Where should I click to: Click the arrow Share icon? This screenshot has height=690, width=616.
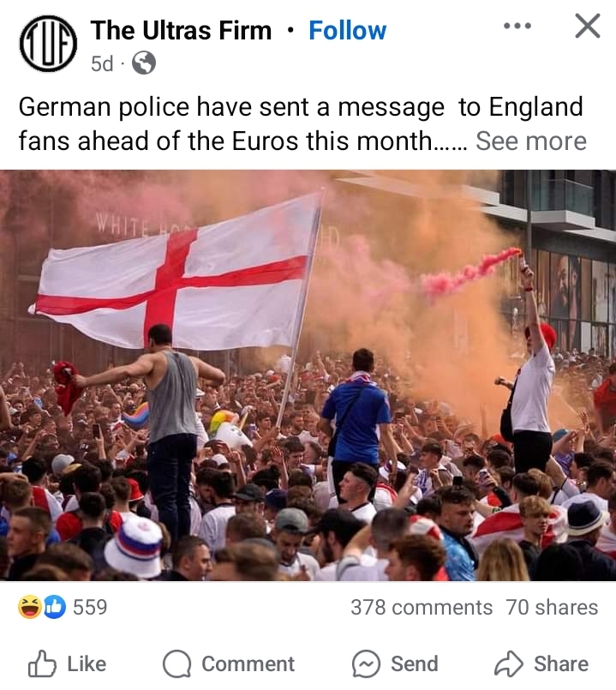click(509, 664)
